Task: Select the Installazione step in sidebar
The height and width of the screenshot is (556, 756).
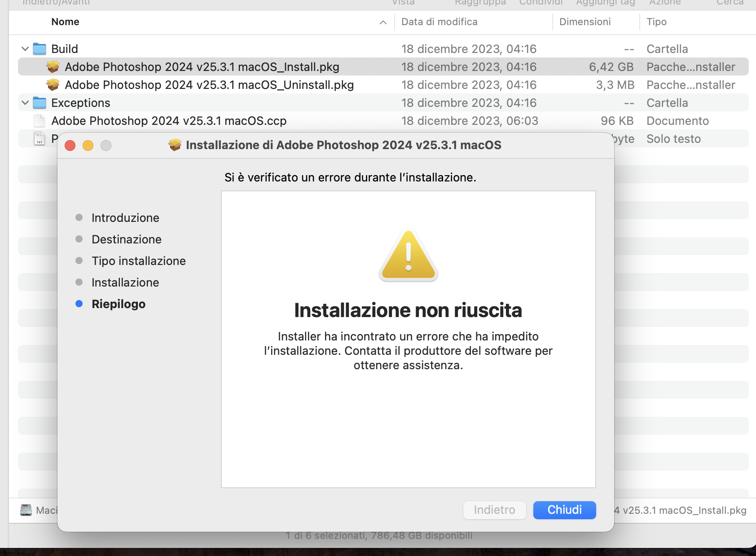Action: [x=125, y=282]
